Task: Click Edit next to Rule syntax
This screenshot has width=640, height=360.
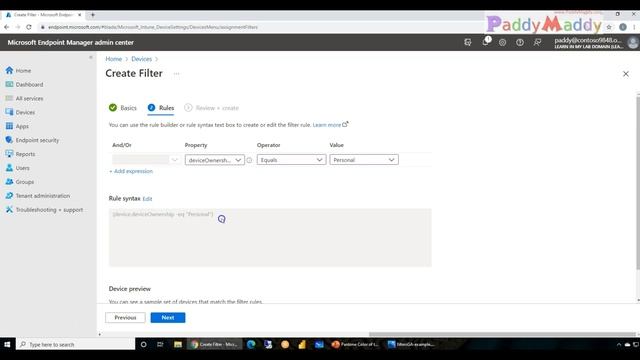Action: (x=147, y=199)
